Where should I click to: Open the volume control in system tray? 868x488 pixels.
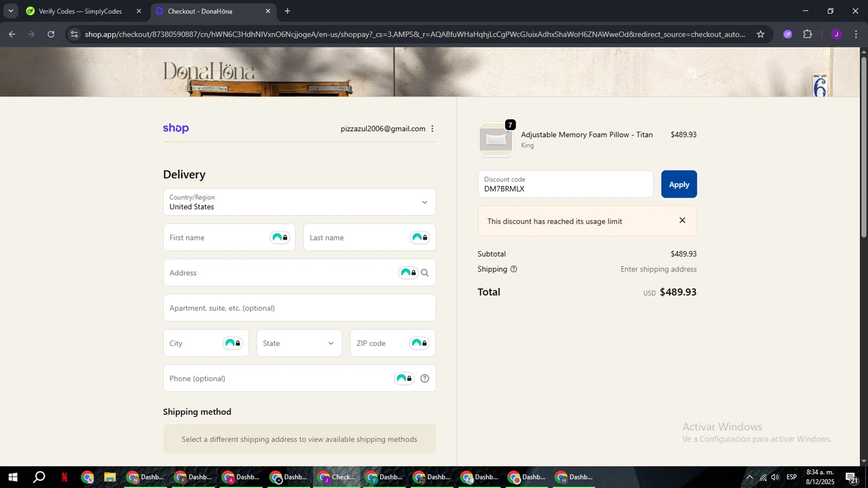775,478
